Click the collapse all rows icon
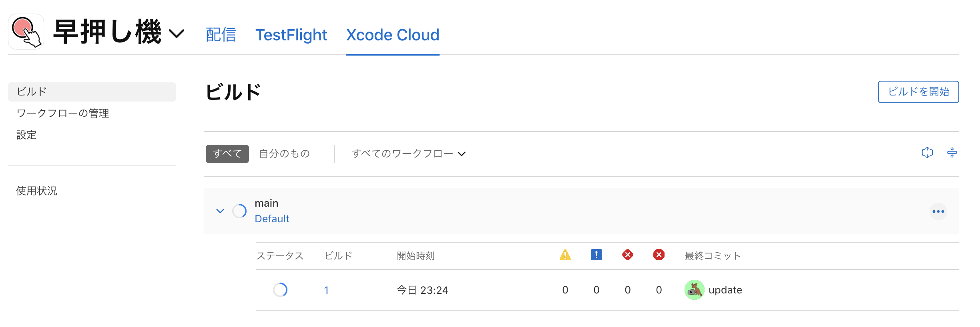The height and width of the screenshot is (327, 980). coord(953,153)
